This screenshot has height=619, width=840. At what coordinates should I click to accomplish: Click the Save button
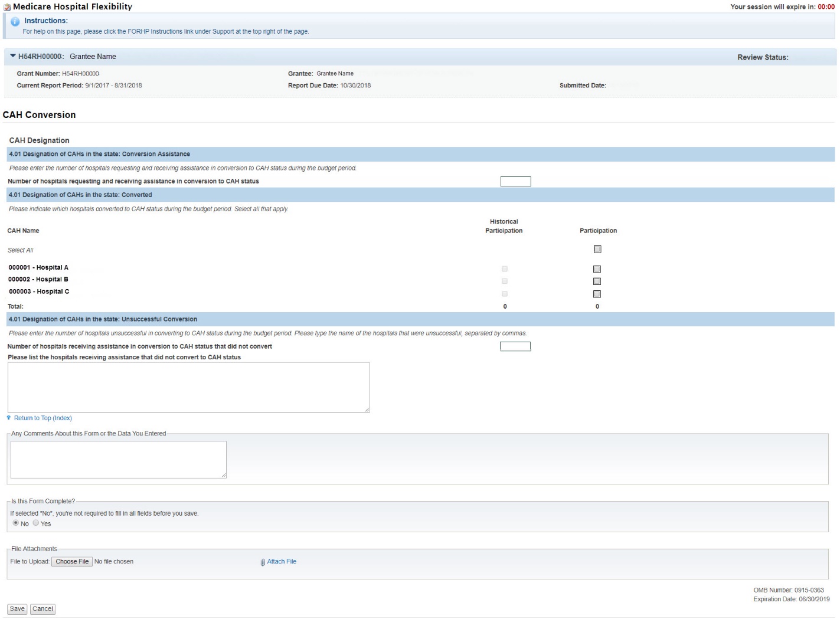pyautogui.click(x=17, y=609)
